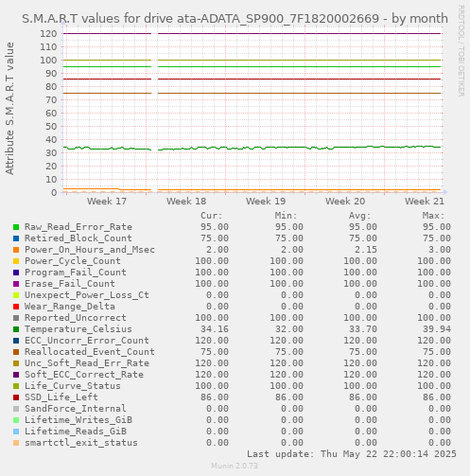Click the 50 y-axis tick label
The width and height of the screenshot is (470, 476).
click(x=51, y=126)
